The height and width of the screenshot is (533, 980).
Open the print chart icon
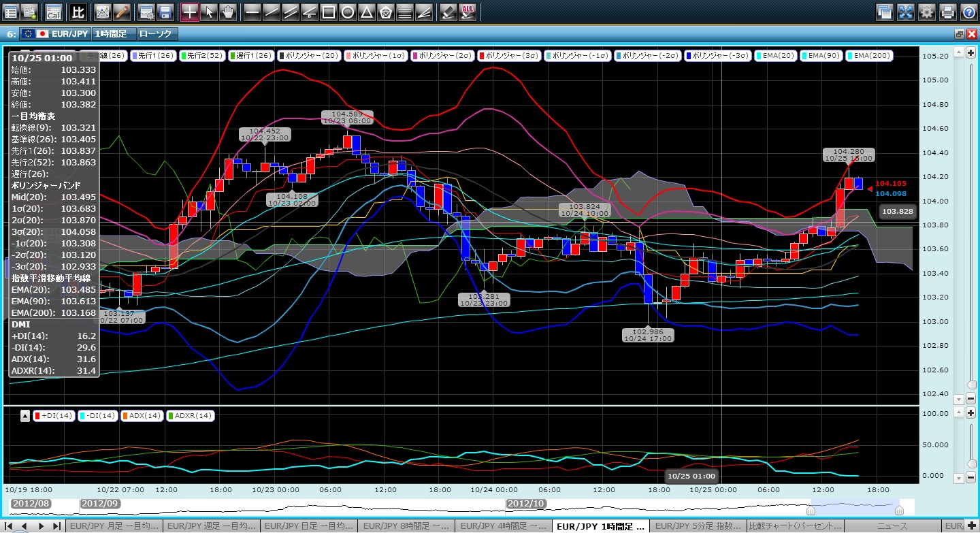pyautogui.click(x=947, y=12)
